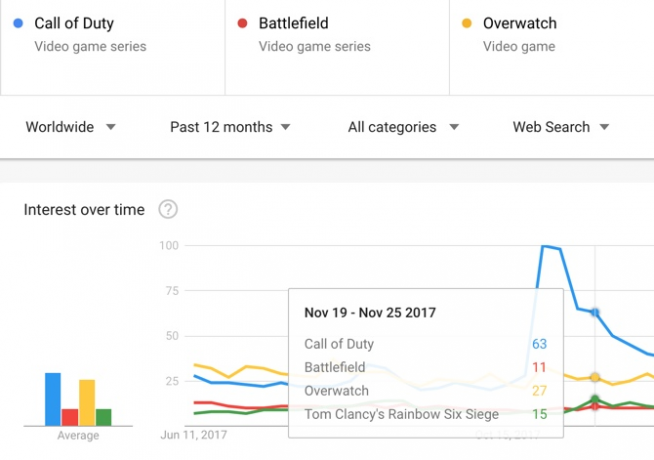Open the Web Search type dropdown
Viewport: 654px width, 460px height.
coord(561,127)
